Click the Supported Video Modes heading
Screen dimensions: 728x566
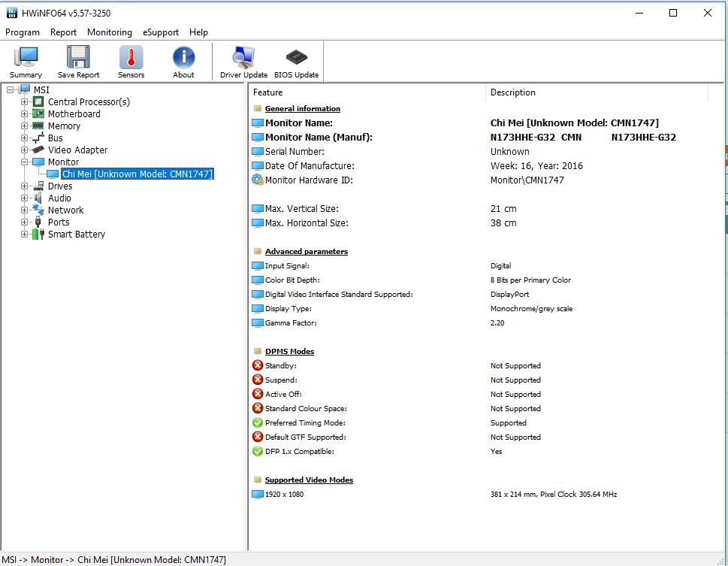(x=310, y=480)
